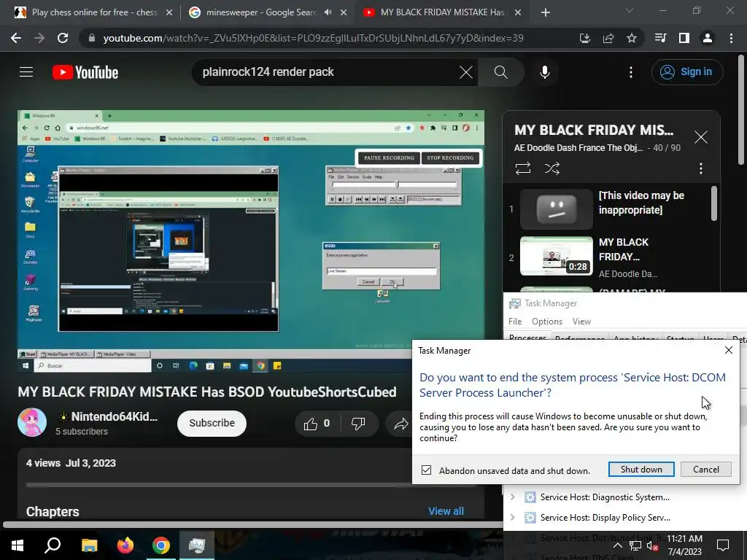747x560 pixels.
Task: Open Chrome media control icon
Action: 661,38
